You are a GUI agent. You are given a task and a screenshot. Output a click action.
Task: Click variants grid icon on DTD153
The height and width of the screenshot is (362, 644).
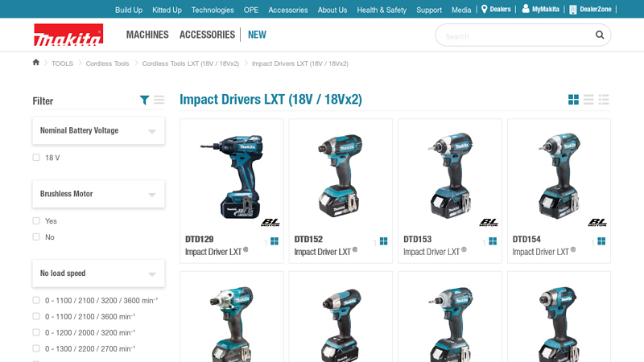click(x=493, y=241)
